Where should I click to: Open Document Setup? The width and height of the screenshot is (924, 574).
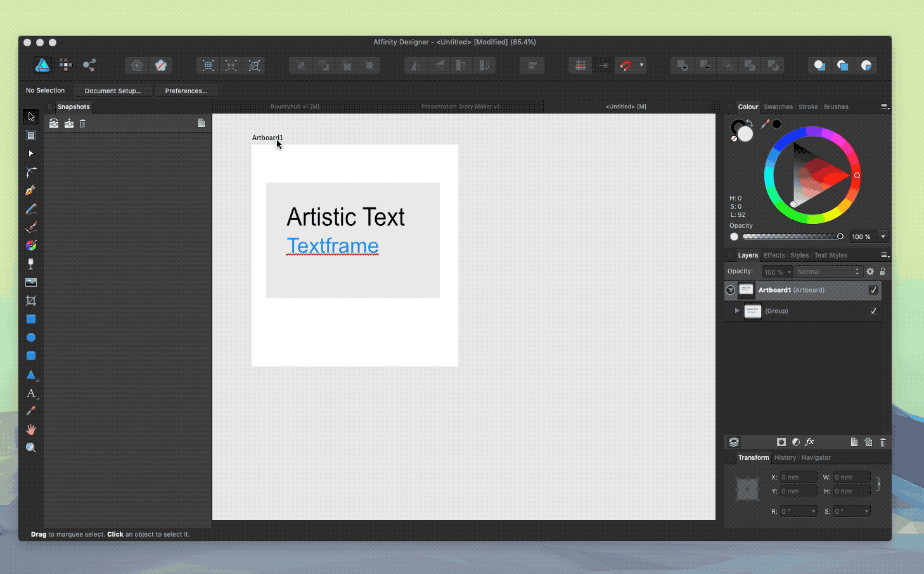113,90
